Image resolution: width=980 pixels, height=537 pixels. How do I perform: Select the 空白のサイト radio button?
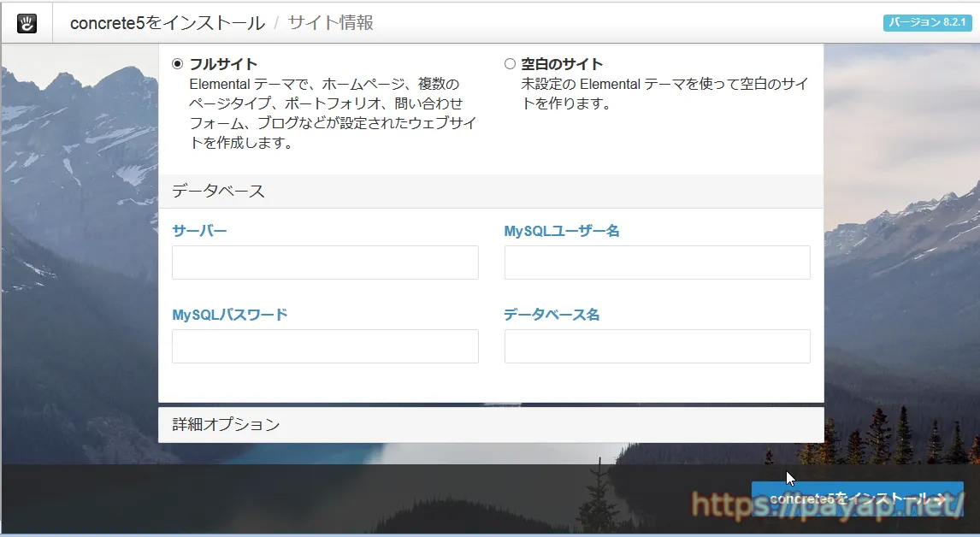tap(511, 64)
